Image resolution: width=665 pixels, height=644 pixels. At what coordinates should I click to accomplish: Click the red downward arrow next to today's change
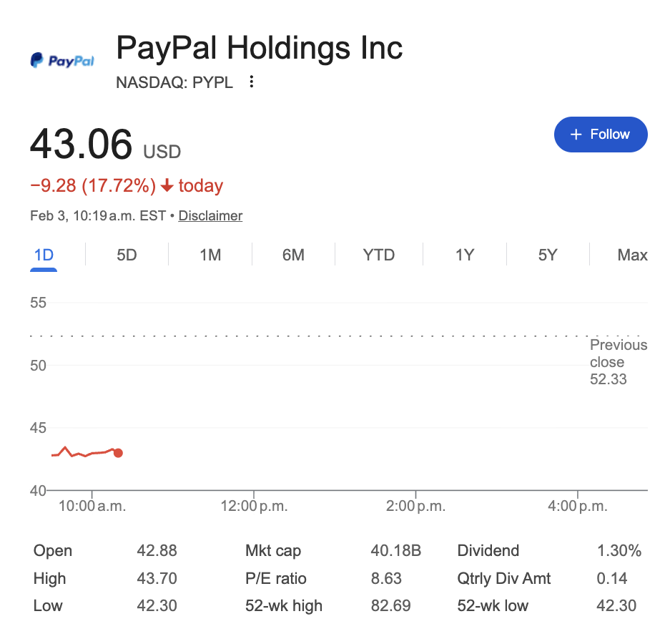click(169, 185)
